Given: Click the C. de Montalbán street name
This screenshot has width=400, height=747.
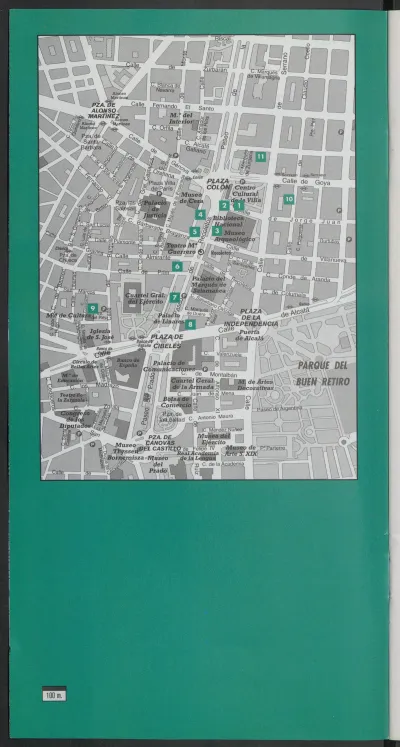Looking at the screenshot, I should 209,374.
